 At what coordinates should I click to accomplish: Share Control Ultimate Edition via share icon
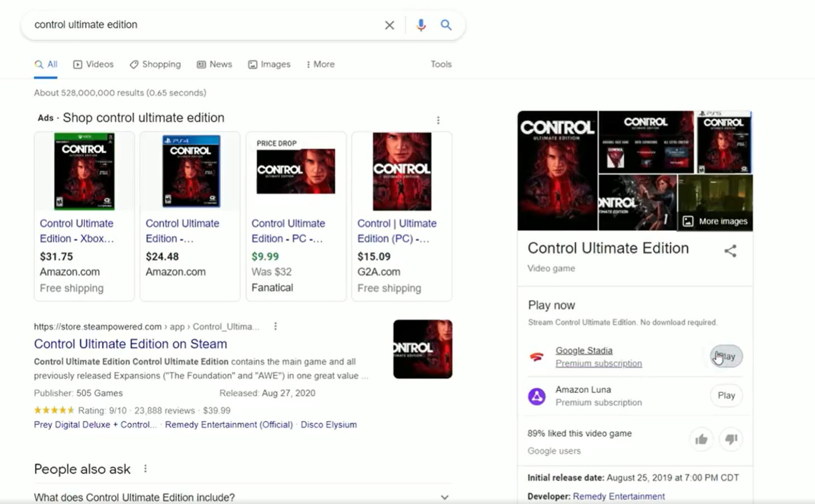coord(730,251)
